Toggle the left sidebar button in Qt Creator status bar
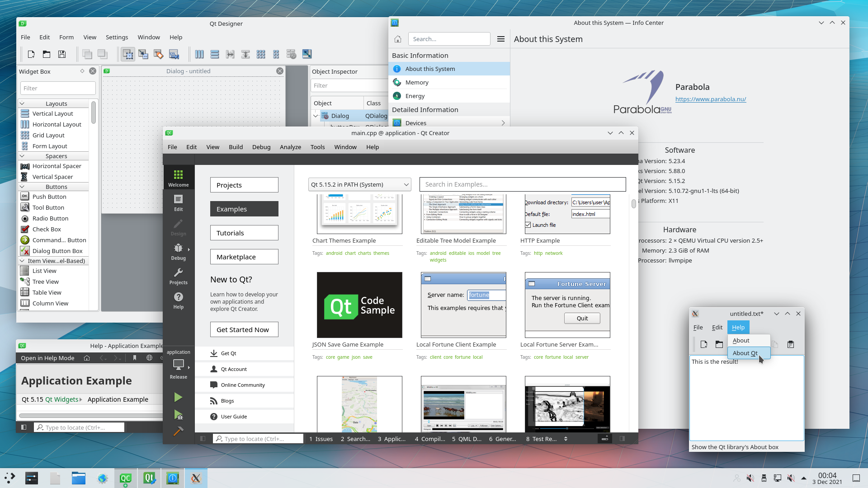Viewport: 868px width, 488px height. click(x=203, y=439)
